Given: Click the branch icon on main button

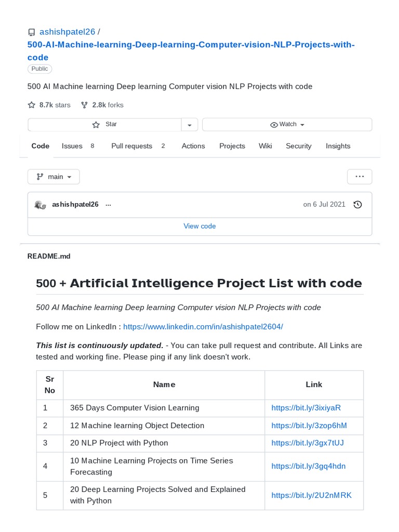Looking at the screenshot, I should click(x=39, y=177).
